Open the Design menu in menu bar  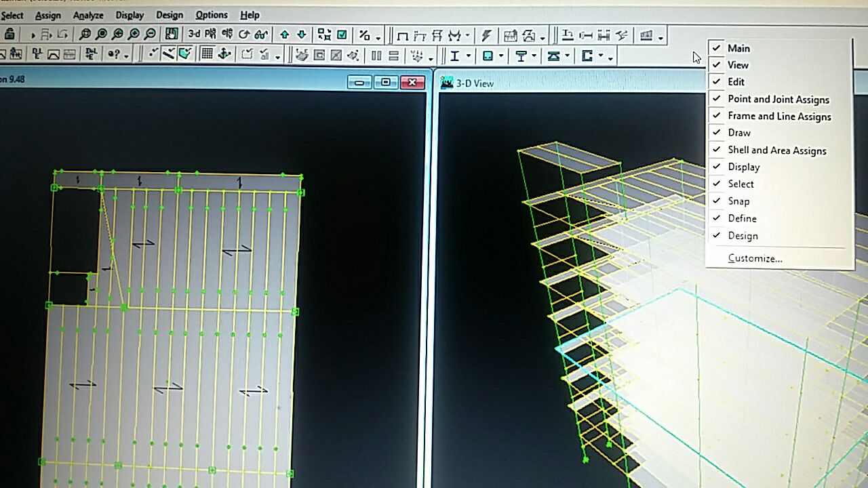click(170, 15)
